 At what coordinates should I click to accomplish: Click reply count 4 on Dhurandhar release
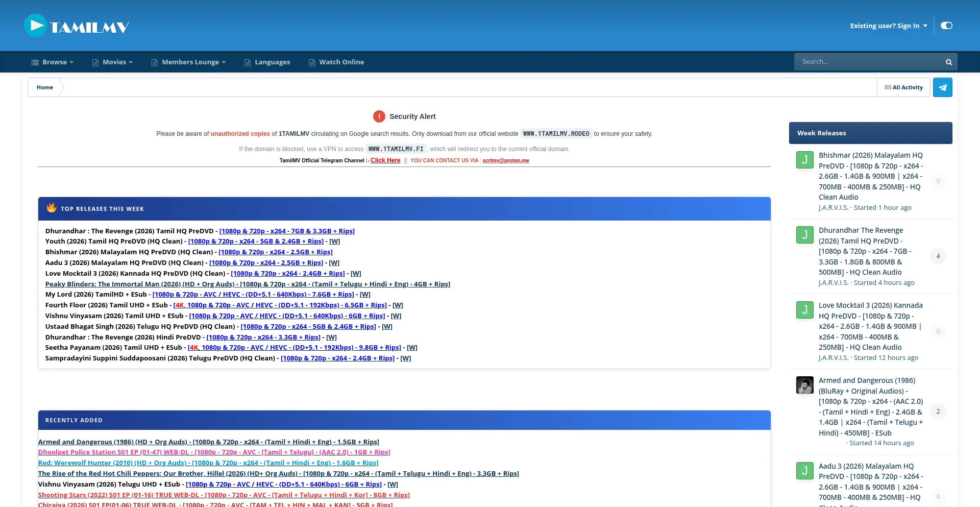(938, 256)
